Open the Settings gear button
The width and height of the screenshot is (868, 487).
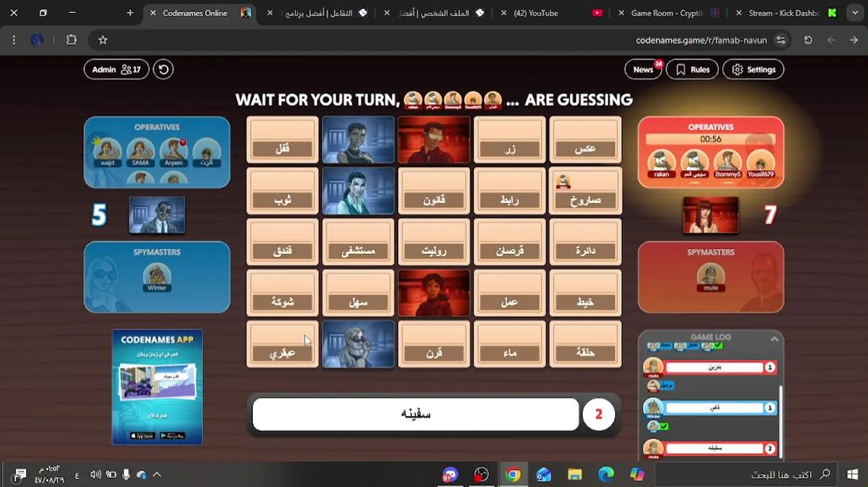[753, 70]
